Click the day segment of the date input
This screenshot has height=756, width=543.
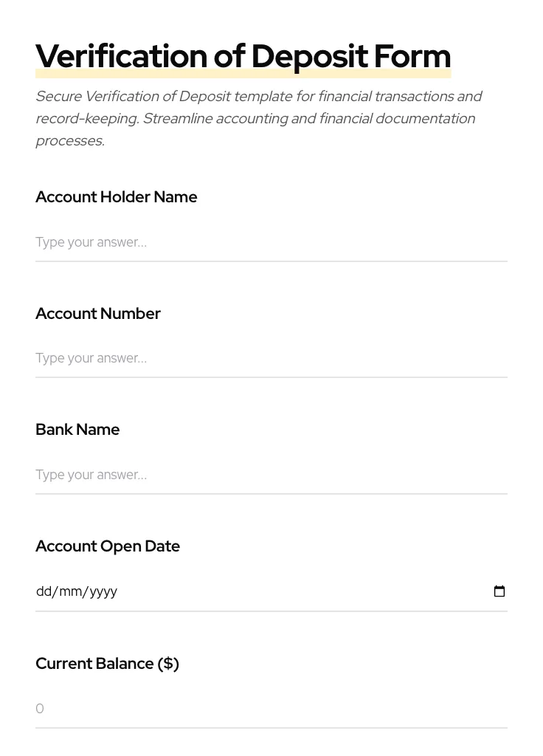[44, 591]
